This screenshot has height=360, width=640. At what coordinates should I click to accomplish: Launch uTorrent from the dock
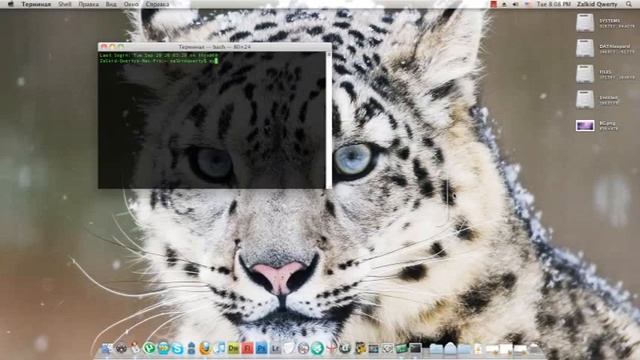pos(150,348)
